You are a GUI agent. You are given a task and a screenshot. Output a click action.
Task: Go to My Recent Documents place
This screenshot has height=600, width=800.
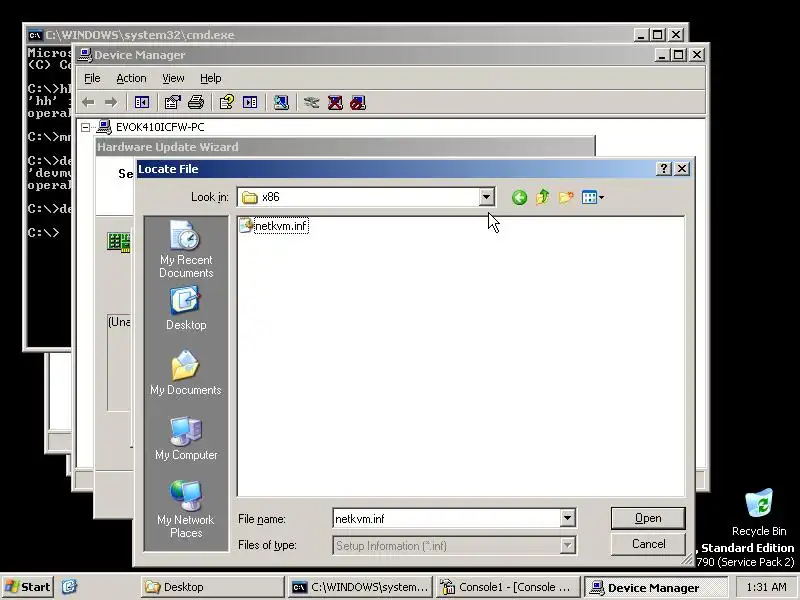coord(186,249)
